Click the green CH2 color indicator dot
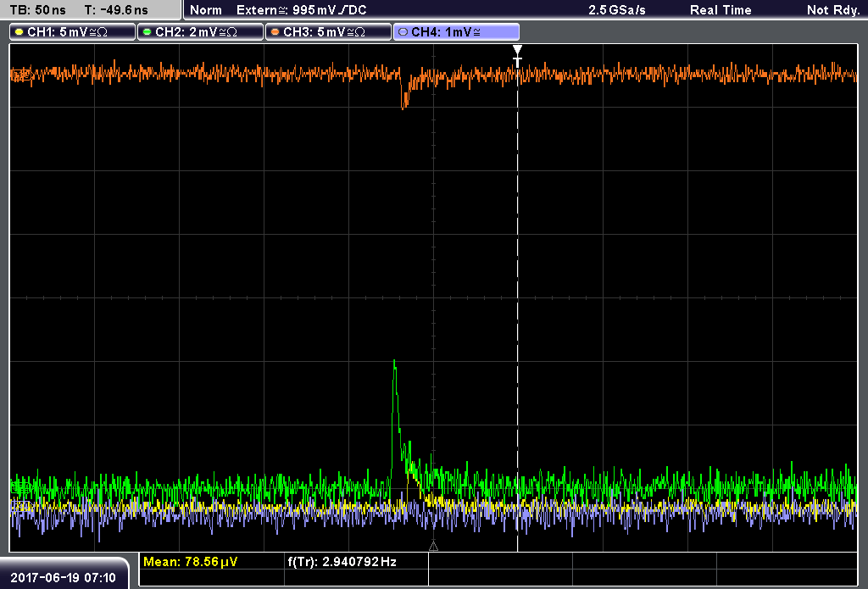Viewport: 868px width, 589px height. (147, 32)
